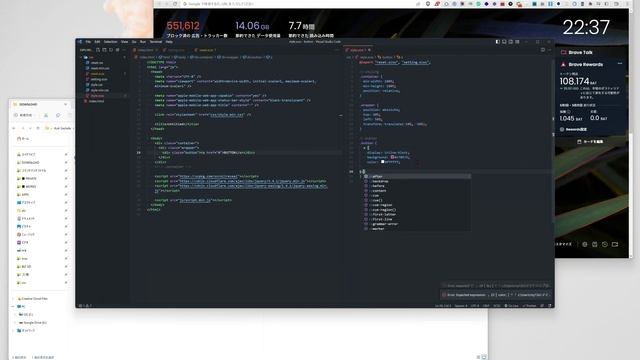Viewport: 640px width, 360px height.
Task: Click the Brave Talk camera icon in footer
Action: [615, 244]
